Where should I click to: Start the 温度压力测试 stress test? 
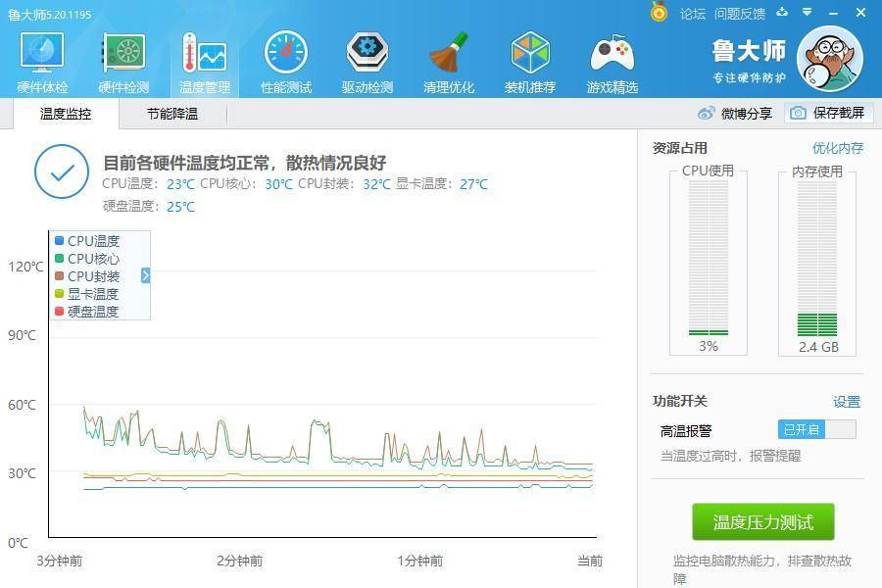(762, 522)
